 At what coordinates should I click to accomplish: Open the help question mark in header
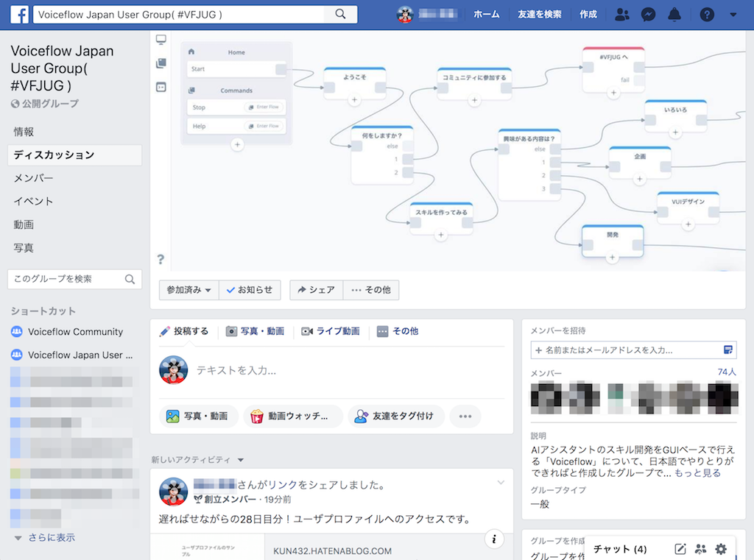coord(706,15)
